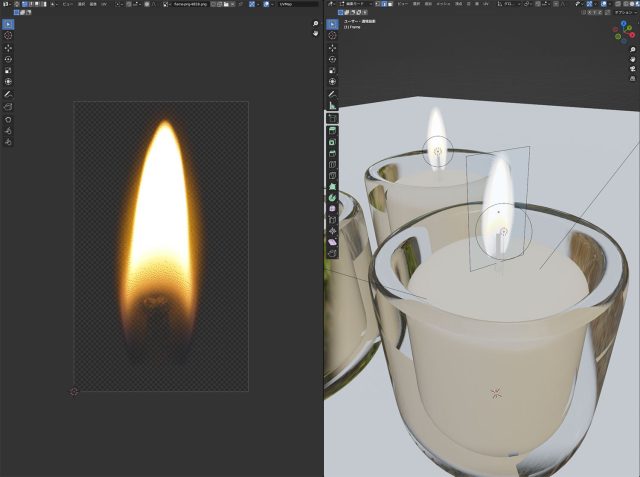Enable edge select mode in 3D viewport header
This screenshot has height=477, width=640.
pos(384,4)
